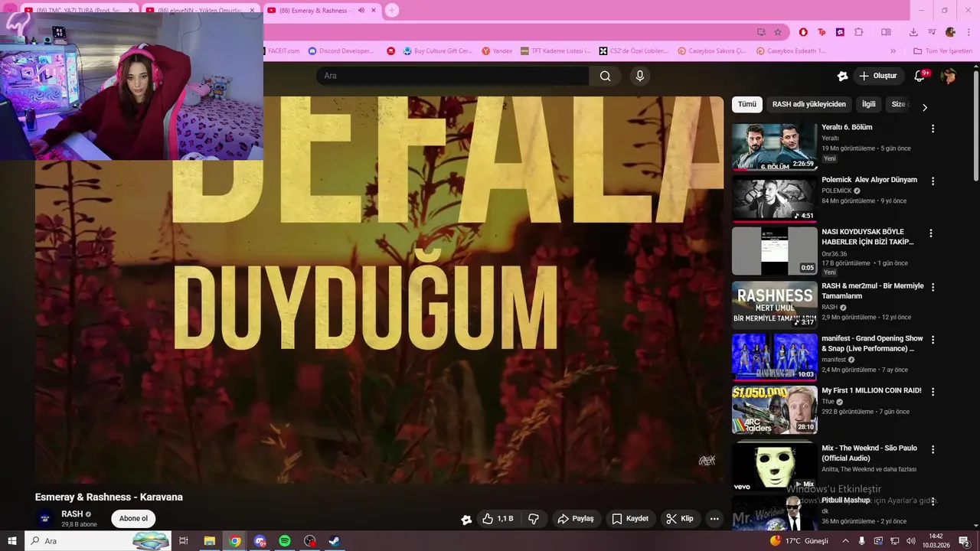The width and height of the screenshot is (980, 551).
Task: Click the YouTube page vertical scrollbar
Action: click(x=975, y=126)
